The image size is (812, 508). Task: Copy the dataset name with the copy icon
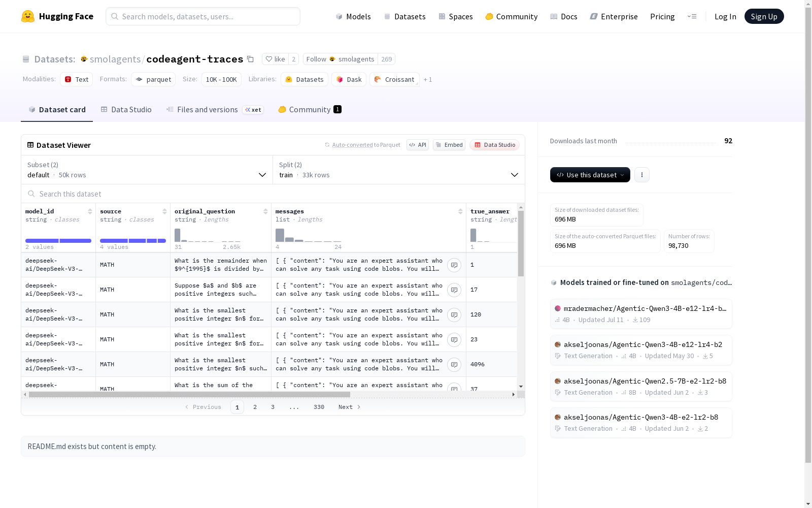pos(250,59)
